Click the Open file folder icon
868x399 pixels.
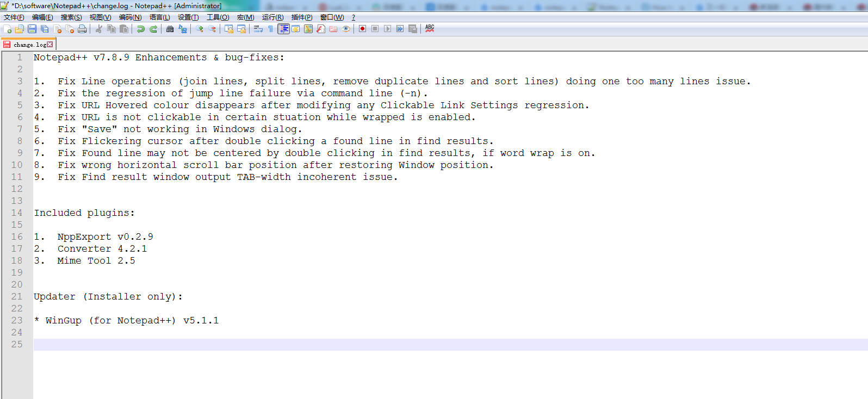coord(20,29)
